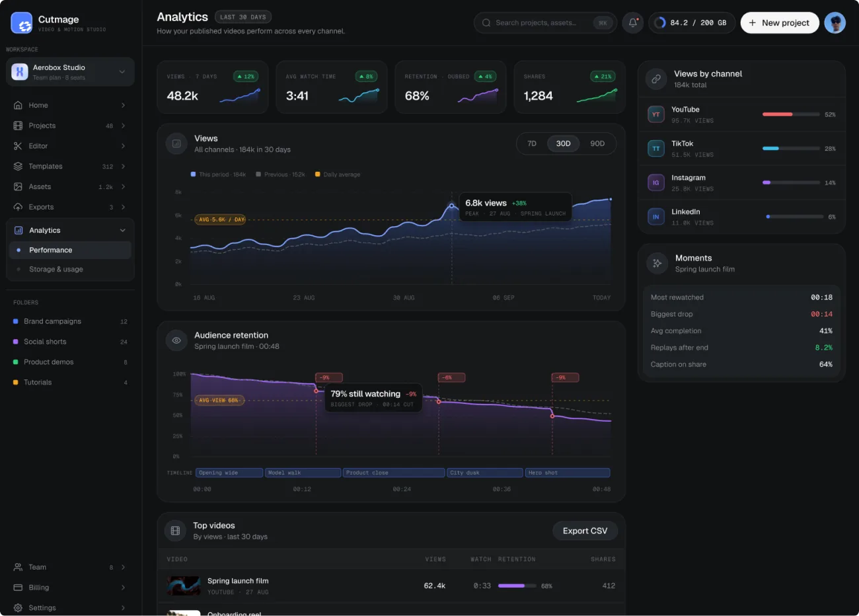The width and height of the screenshot is (859, 616).
Task: Expand the Templates chevron
Action: 124,167
